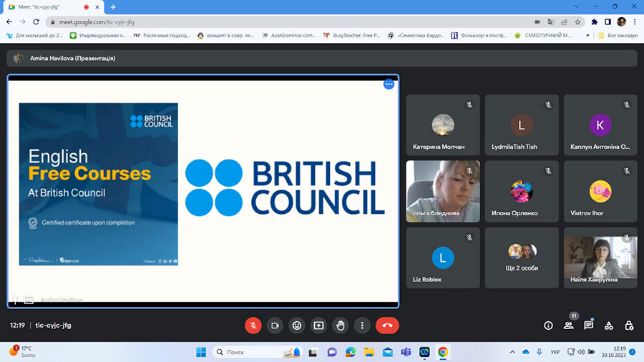
Task: Select Илона Орленко participant tile
Action: pos(522,191)
